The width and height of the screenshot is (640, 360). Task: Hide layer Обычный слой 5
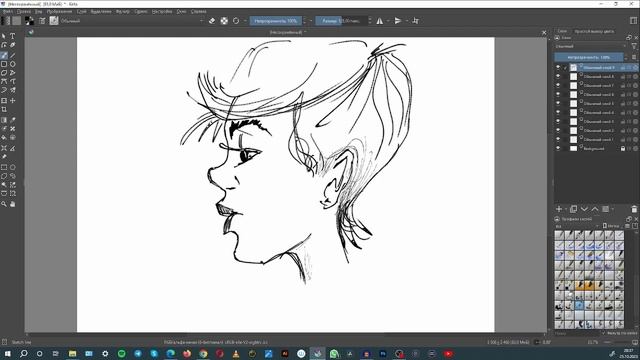(558, 103)
